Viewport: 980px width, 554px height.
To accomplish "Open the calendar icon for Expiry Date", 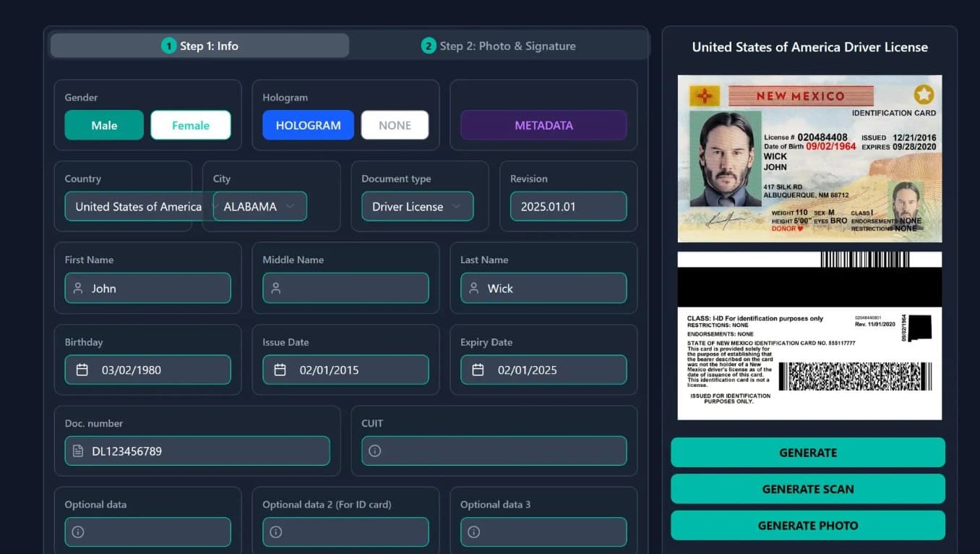I will 478,370.
